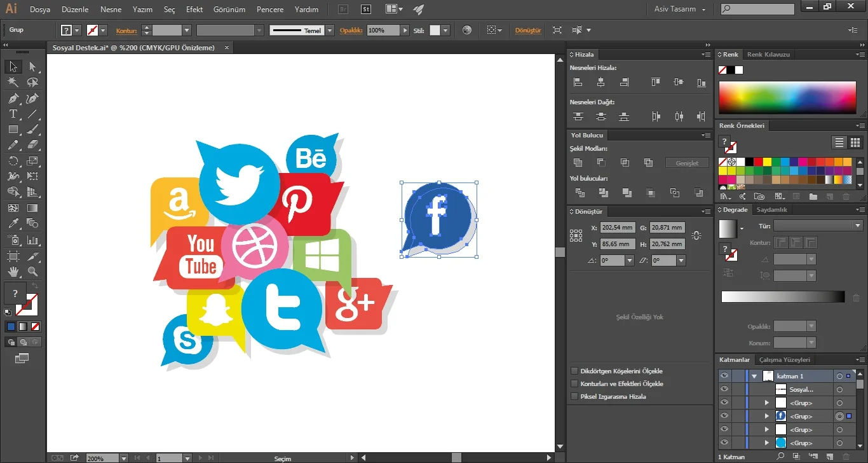Pick the Hand tool

13,272
